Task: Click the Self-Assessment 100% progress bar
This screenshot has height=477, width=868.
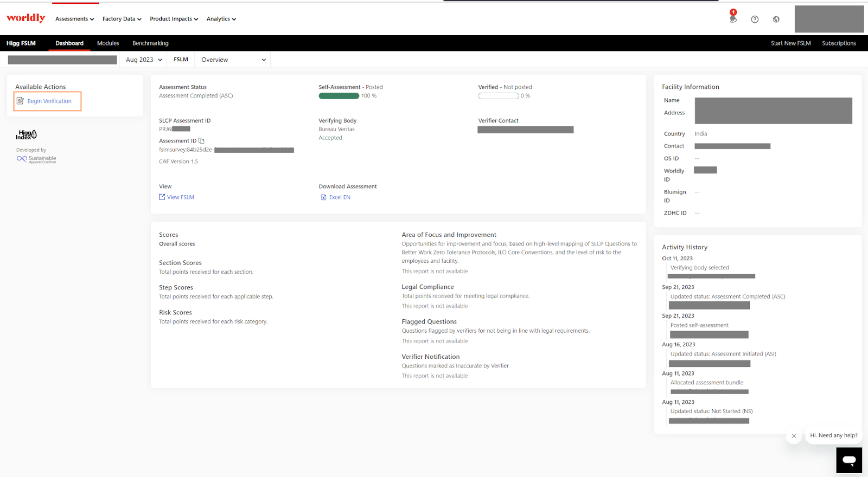Action: [x=339, y=96]
